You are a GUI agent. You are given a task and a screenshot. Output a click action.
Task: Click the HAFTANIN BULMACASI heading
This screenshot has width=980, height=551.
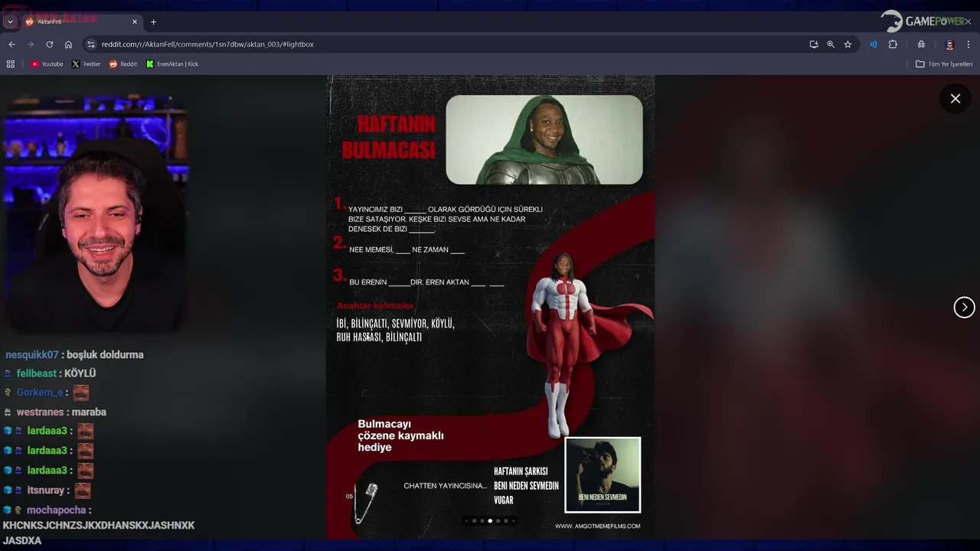[389, 136]
